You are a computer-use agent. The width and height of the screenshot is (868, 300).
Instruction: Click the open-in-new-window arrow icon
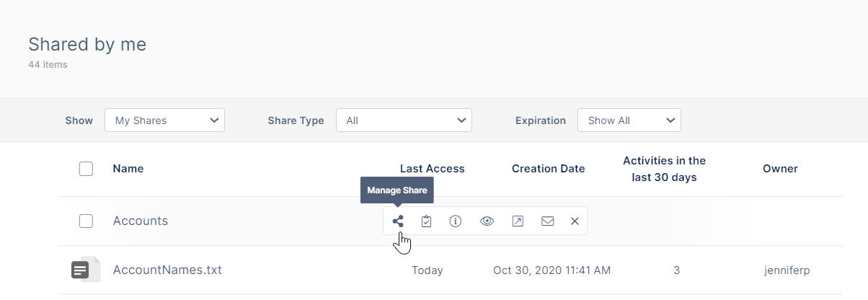point(518,221)
